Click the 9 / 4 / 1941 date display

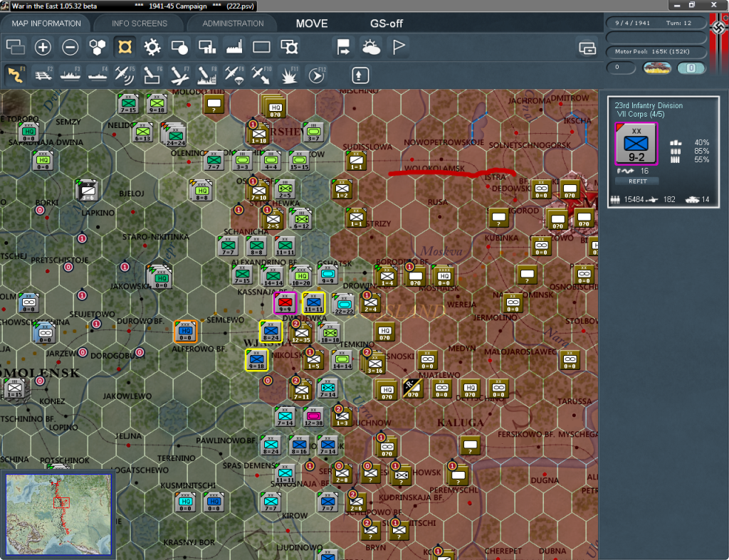pos(656,23)
